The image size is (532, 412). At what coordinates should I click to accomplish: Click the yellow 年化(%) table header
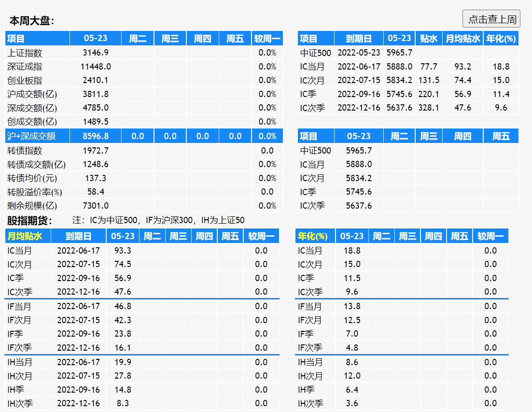point(313,236)
